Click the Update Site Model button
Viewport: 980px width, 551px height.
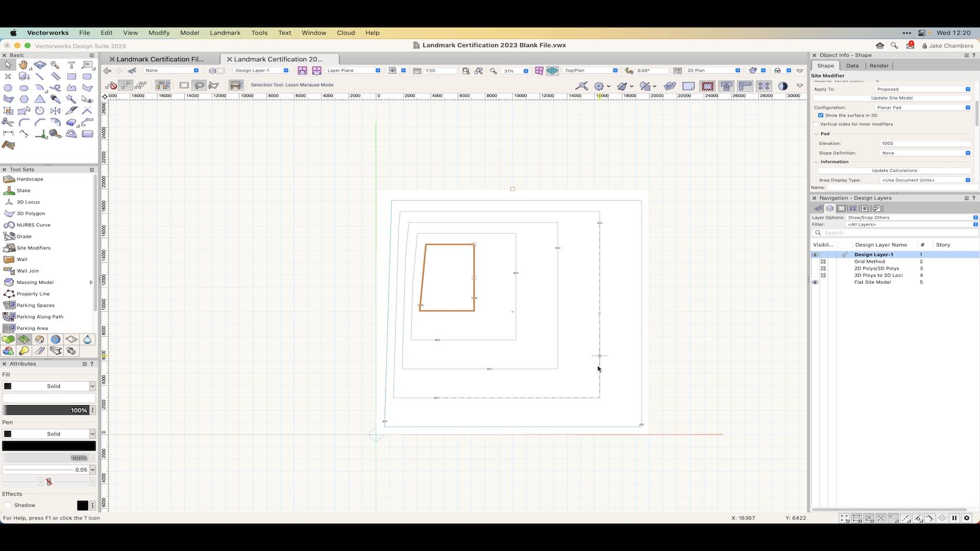(891, 98)
